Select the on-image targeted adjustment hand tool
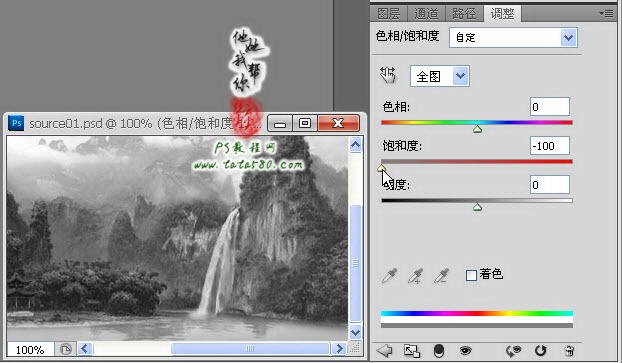The width and height of the screenshot is (622, 363). click(388, 75)
